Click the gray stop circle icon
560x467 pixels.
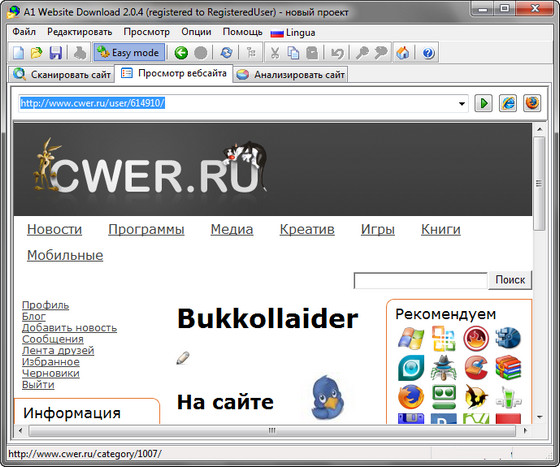(x=201, y=53)
